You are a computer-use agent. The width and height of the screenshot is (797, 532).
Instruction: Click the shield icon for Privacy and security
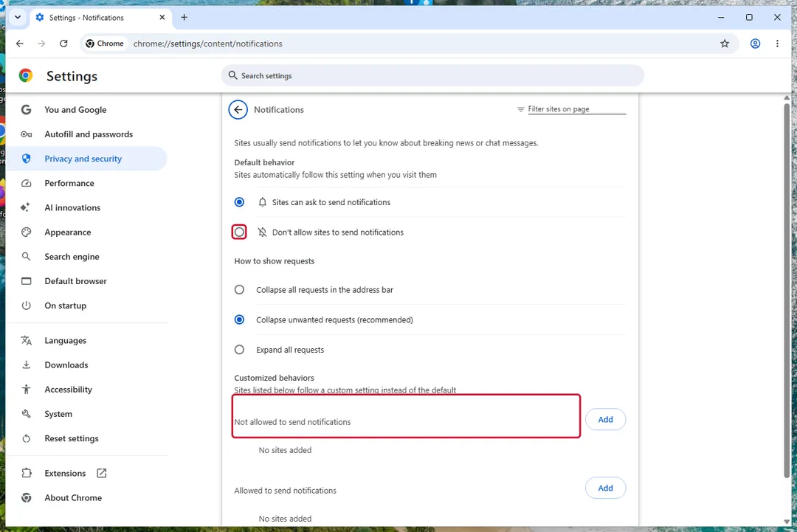pos(26,159)
